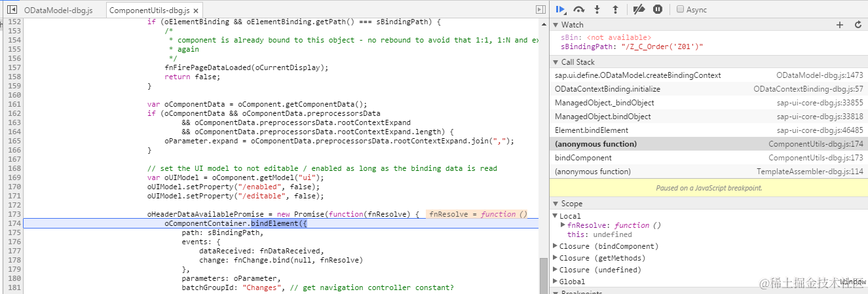The image size is (868, 294).
Task: Click the fnFirePageDataLoaded call on line 157
Action: pos(246,67)
